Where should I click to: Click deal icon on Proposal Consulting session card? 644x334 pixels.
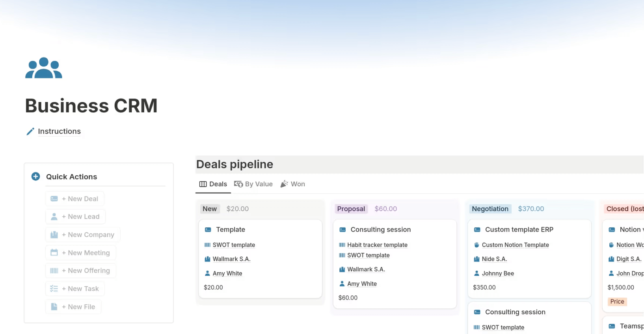pyautogui.click(x=342, y=230)
